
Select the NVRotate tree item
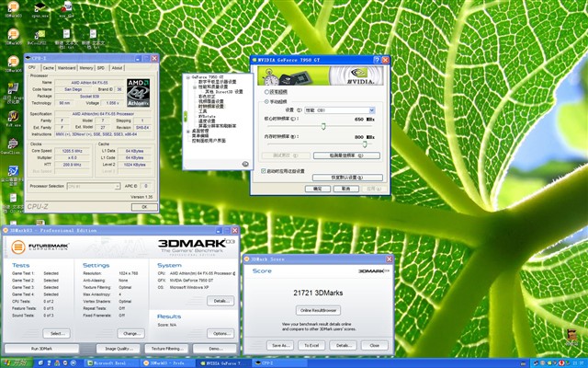[207, 116]
